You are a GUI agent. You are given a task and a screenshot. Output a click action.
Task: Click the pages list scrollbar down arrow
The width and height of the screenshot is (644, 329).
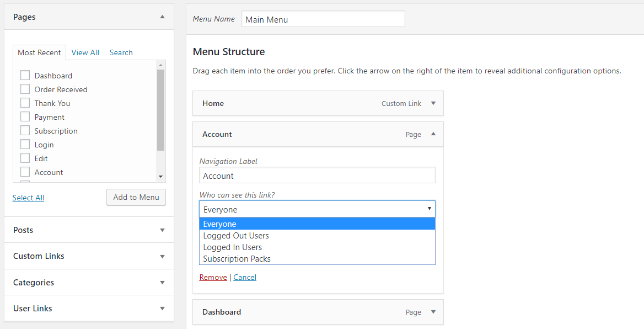tap(160, 177)
